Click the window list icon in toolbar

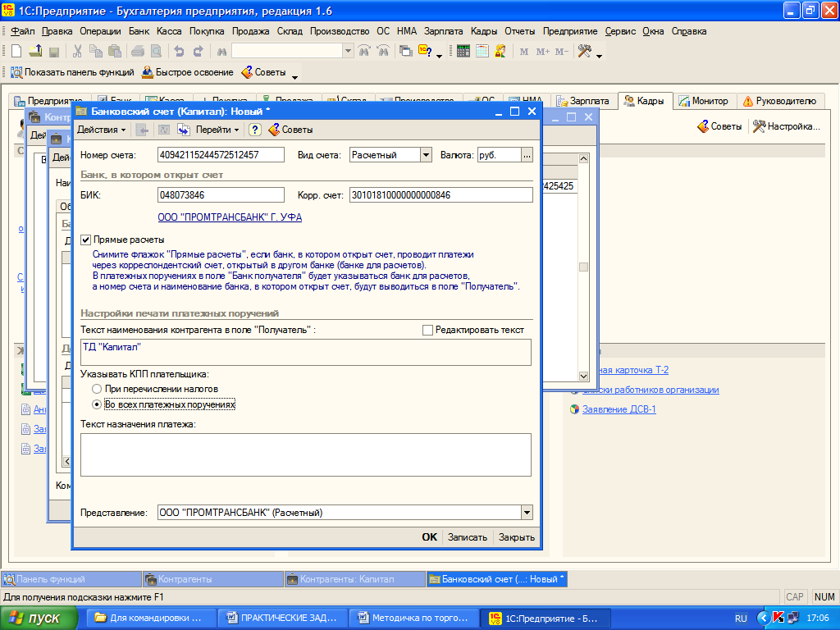(406, 52)
